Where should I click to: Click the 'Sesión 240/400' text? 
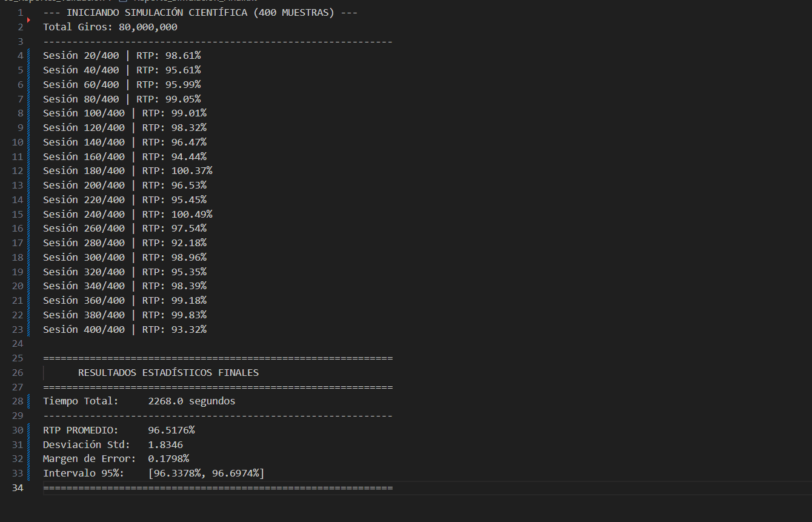(x=84, y=215)
